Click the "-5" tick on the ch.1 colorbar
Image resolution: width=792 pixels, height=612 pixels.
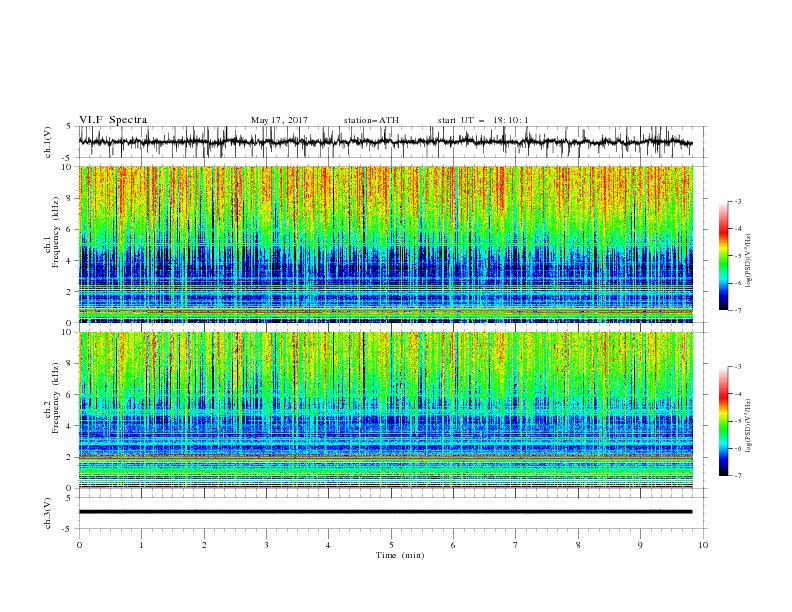coord(737,256)
